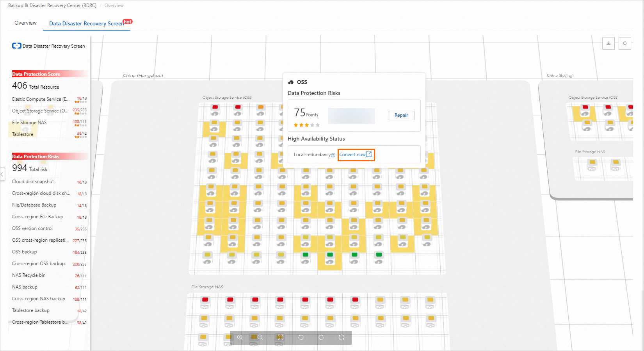
Task: Click the Cloud disk snapshot risk row
Action: (49, 182)
